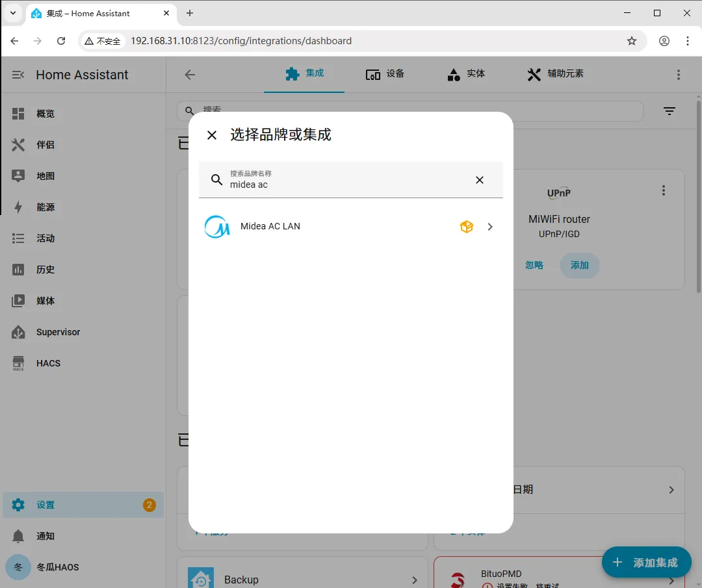
Task: Open the tab search dropdown arrow
Action: coord(13,14)
